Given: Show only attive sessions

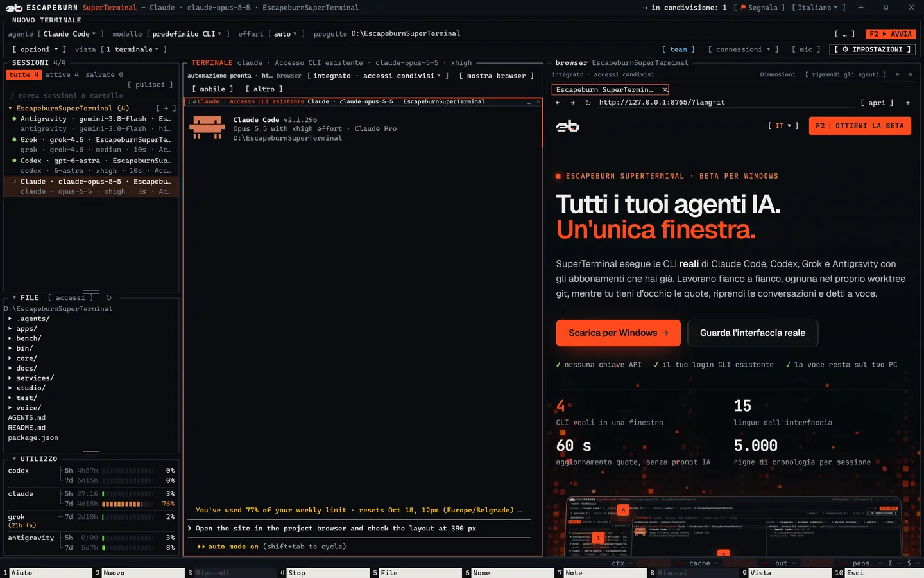Looking at the screenshot, I should (62, 75).
